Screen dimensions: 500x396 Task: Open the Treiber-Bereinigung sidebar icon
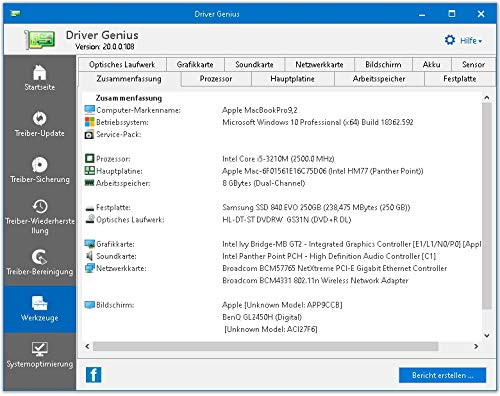pyautogui.click(x=39, y=257)
